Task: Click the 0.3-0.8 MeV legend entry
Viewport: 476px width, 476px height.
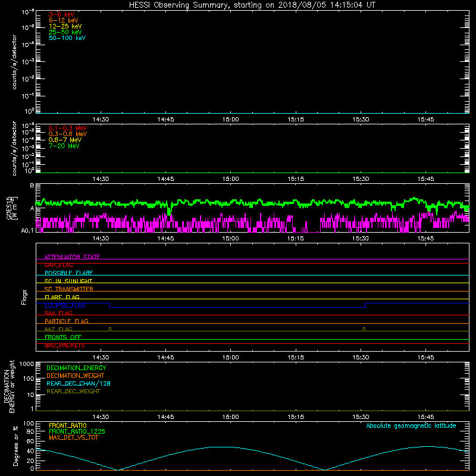Action: coord(68,134)
